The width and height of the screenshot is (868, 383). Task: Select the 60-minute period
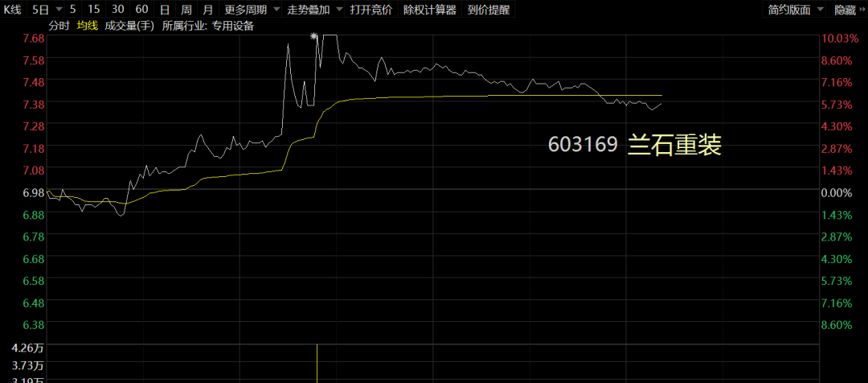(x=141, y=10)
